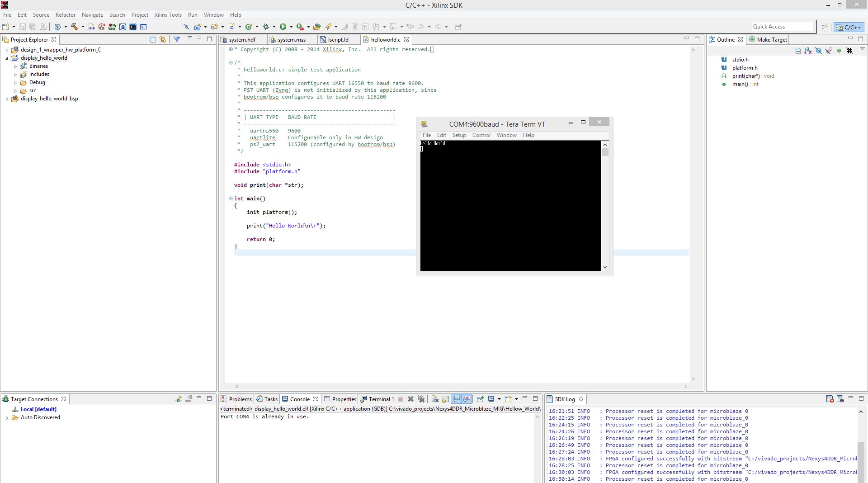Open the Xilinx Tools menu
The height and width of the screenshot is (483, 868).
click(168, 14)
